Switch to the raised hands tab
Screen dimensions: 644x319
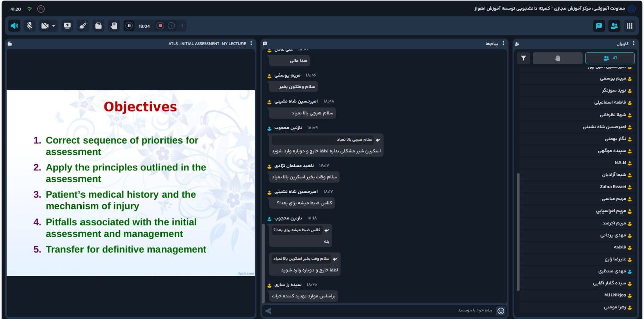[x=557, y=58]
